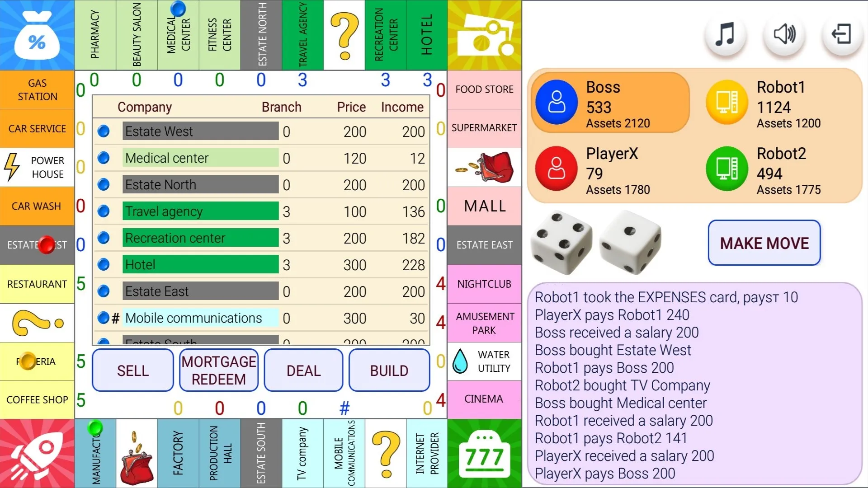Click the BUILD icon button
Image resolution: width=868 pixels, height=488 pixels.
click(x=388, y=370)
